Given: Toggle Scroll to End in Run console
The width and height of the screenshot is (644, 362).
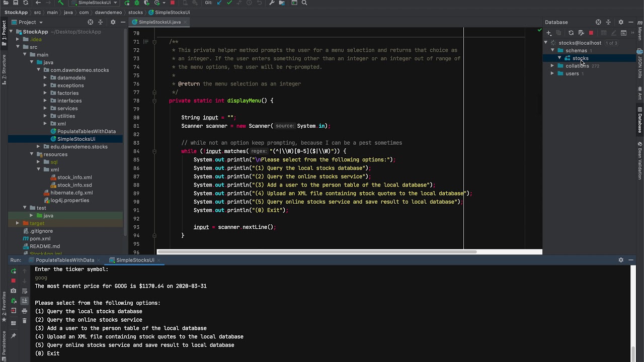Looking at the screenshot, I should pos(24,301).
